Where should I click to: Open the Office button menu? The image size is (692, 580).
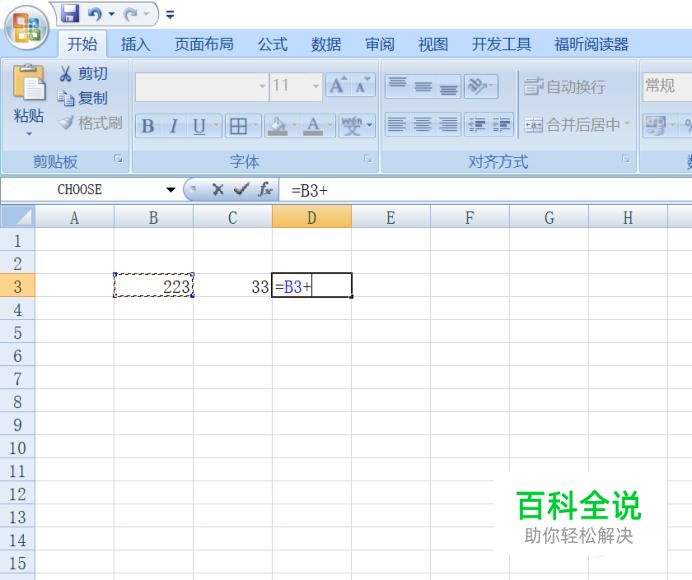(x=26, y=28)
